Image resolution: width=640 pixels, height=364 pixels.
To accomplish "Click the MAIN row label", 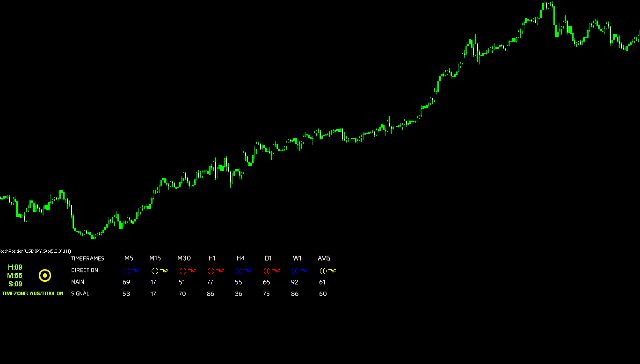I will [78, 282].
